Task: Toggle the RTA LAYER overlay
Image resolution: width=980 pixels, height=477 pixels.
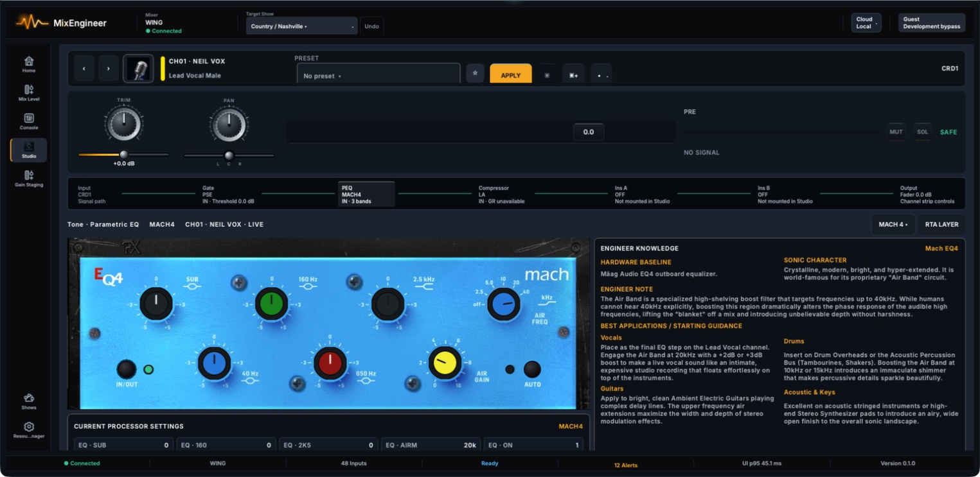Action: pyautogui.click(x=941, y=225)
